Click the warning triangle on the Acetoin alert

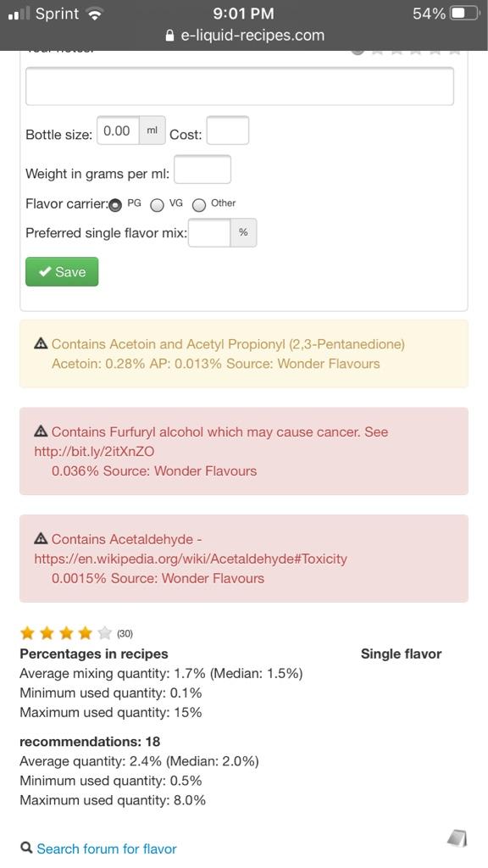point(41,344)
